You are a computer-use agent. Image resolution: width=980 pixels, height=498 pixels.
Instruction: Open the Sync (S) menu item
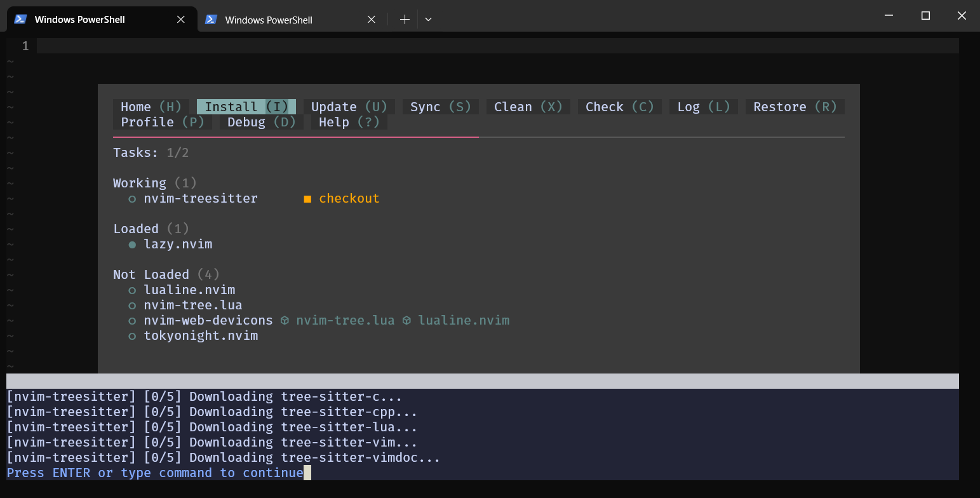tap(440, 107)
